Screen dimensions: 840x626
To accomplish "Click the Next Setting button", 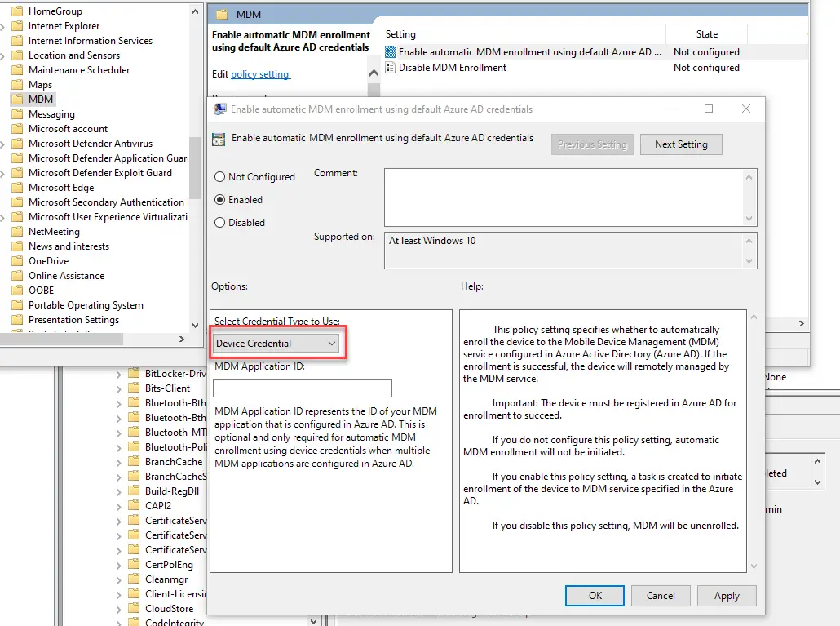I will (x=681, y=144).
